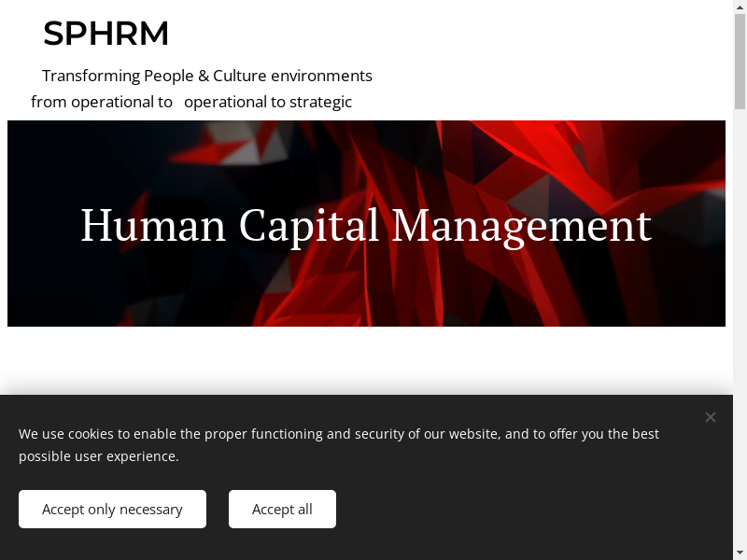Click the Accept only necessary button
Image resolution: width=747 pixels, height=560 pixels.
tap(112, 510)
